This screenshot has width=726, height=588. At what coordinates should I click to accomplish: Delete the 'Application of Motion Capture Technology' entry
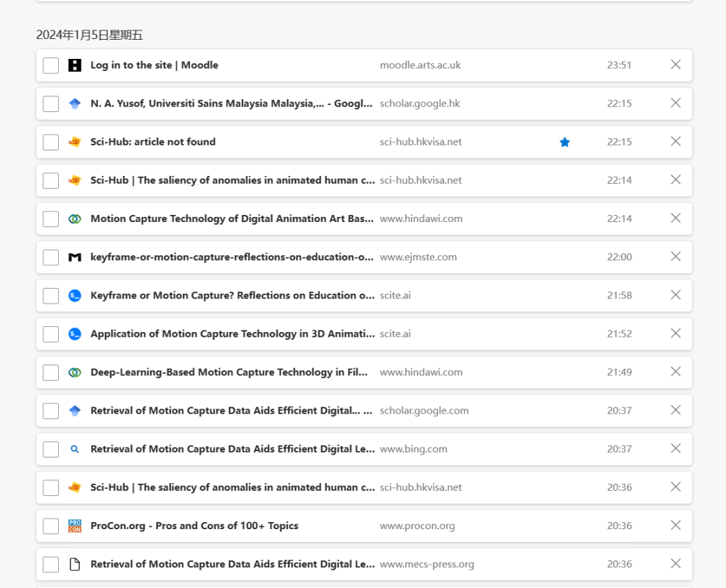(x=676, y=333)
